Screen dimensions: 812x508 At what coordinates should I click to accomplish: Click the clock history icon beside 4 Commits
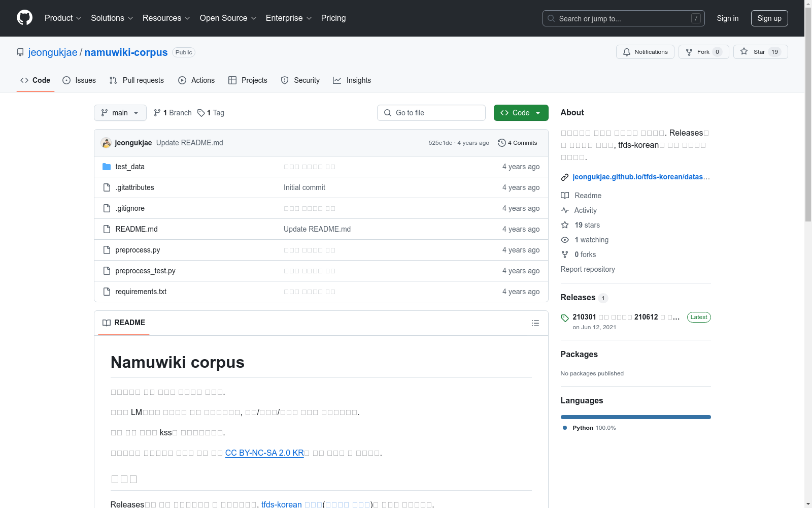[502, 143]
